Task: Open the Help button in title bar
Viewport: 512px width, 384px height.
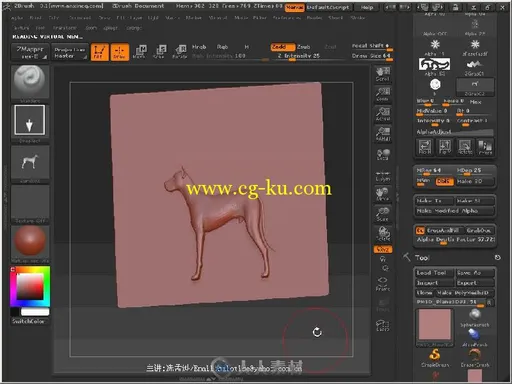Action: pos(367,7)
